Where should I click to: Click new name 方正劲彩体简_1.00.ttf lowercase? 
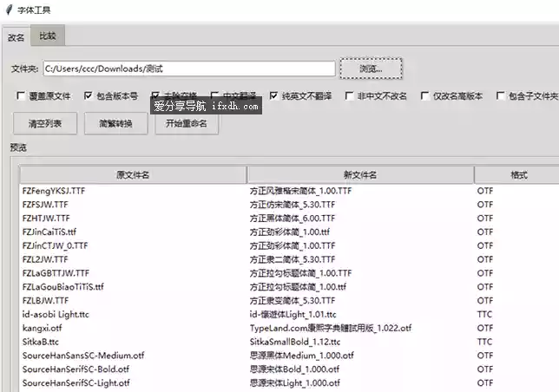coord(290,232)
